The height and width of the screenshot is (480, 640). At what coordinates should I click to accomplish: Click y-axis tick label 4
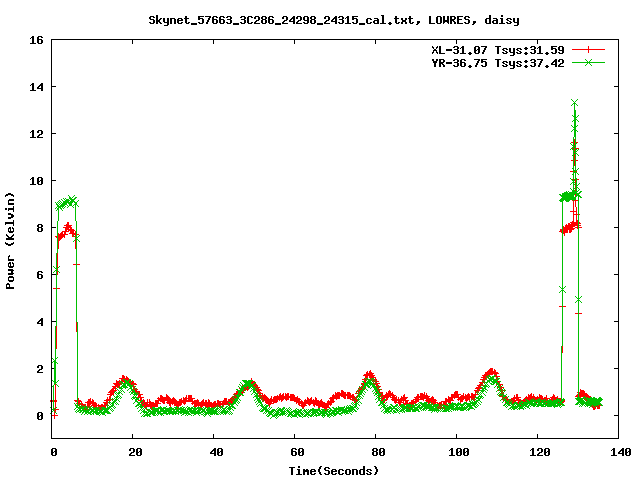click(x=40, y=322)
